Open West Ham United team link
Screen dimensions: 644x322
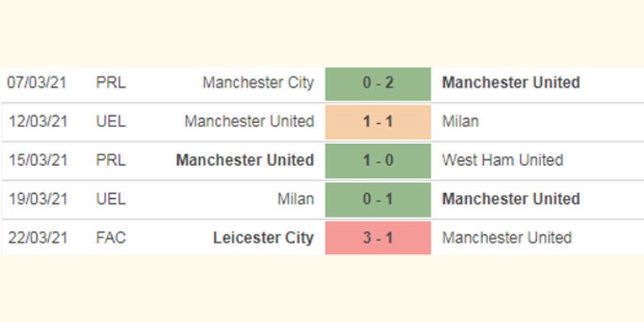coord(502,160)
